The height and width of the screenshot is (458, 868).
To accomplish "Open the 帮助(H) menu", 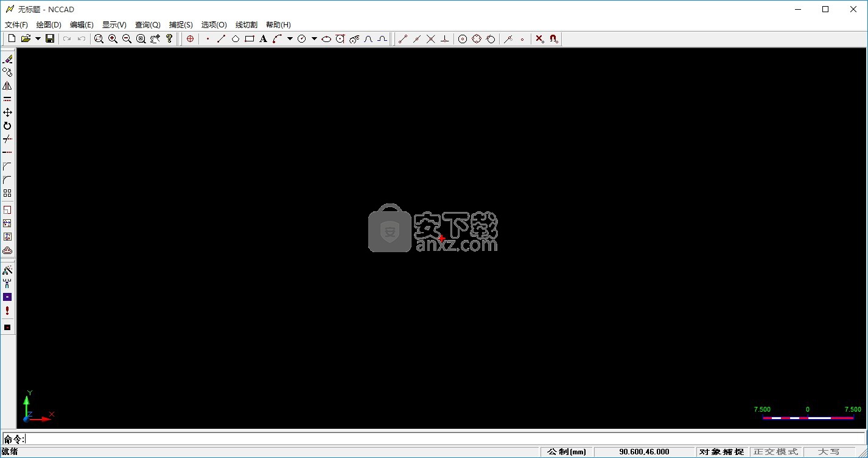I will tap(278, 25).
